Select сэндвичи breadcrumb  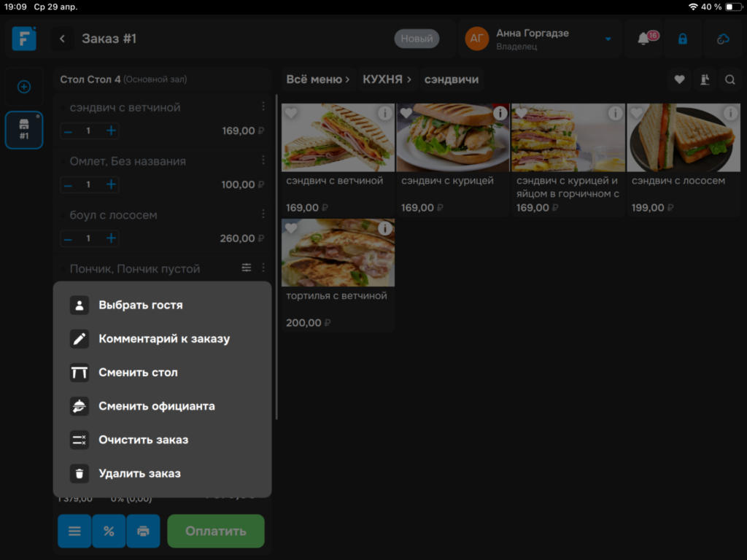coord(451,79)
